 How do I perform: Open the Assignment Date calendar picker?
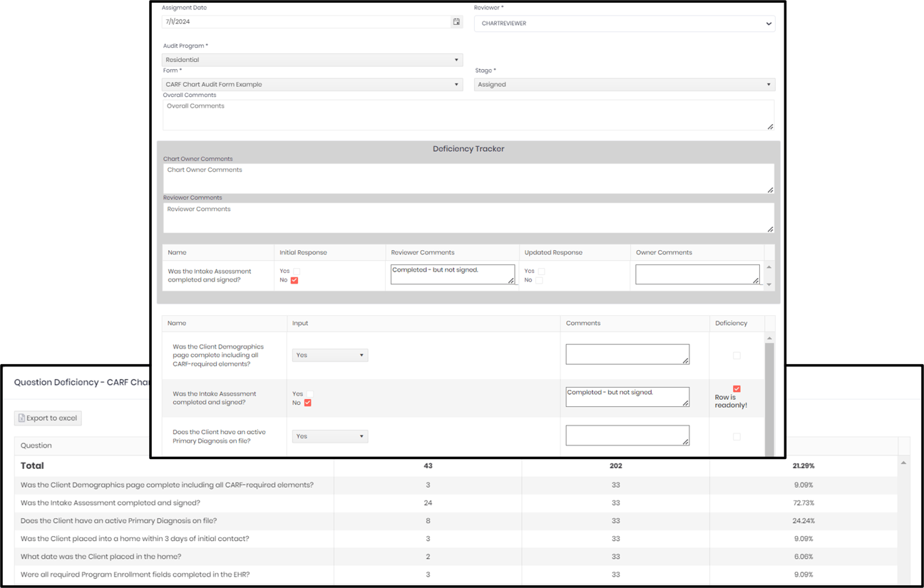point(456,21)
